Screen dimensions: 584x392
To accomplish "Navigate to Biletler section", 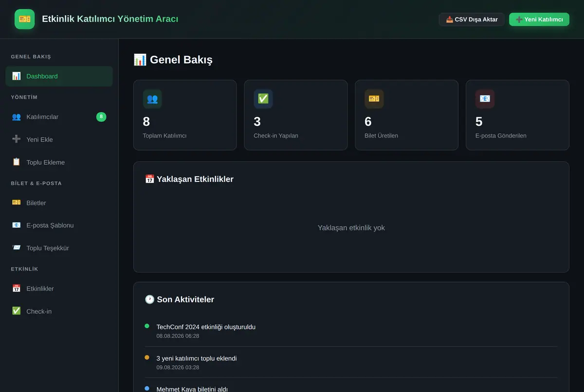I will (x=59, y=203).
